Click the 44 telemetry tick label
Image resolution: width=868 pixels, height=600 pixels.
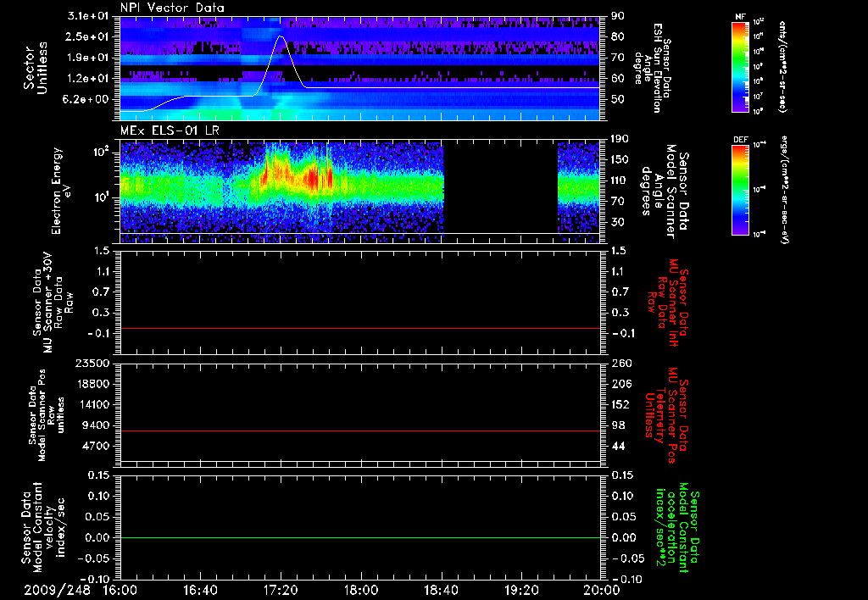(x=618, y=446)
